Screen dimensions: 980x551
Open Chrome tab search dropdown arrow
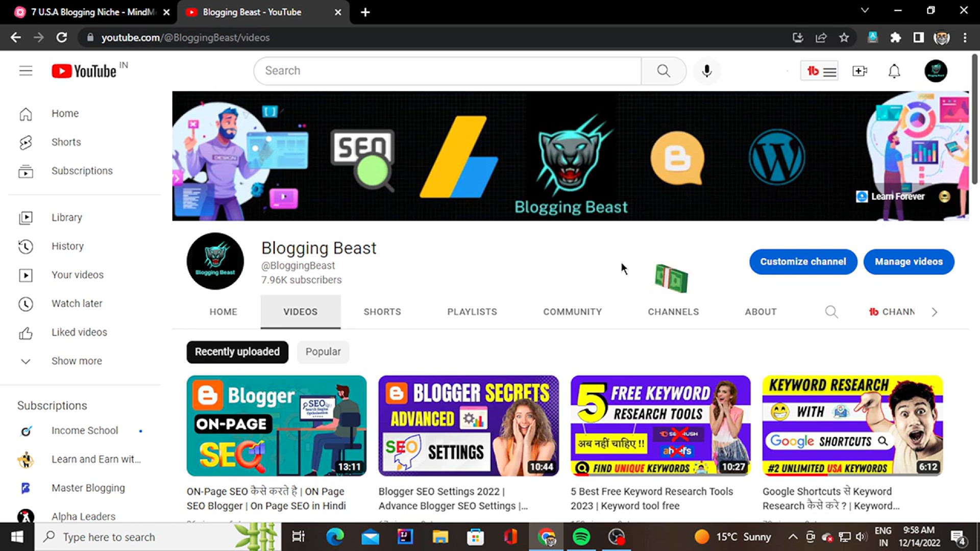865,11
